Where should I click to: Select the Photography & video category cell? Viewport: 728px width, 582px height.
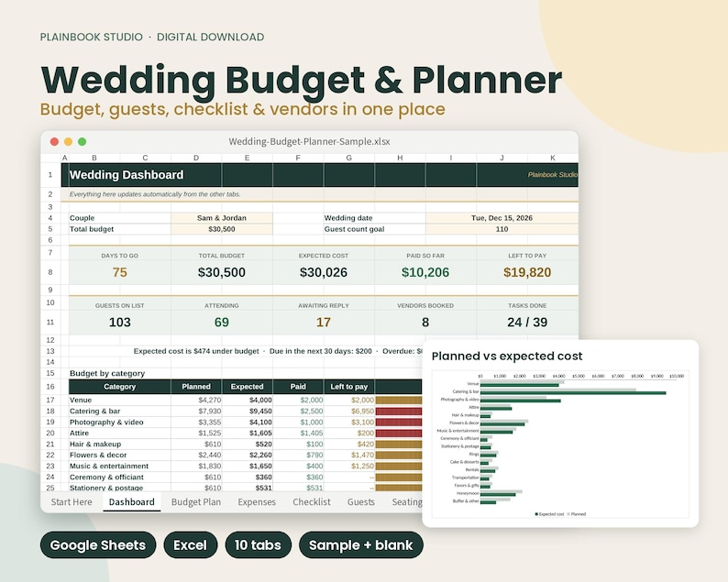(120, 422)
